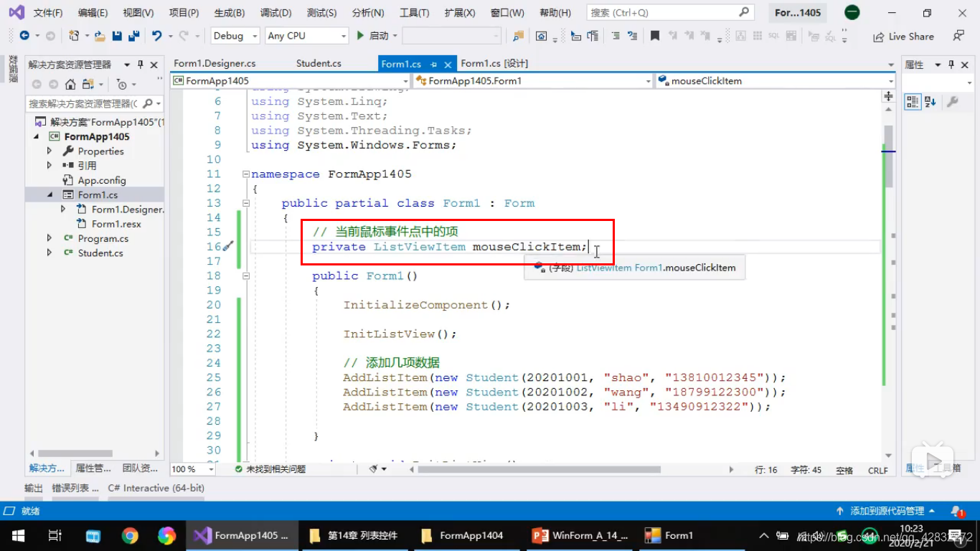Screen dimensions: 980x551
Task: Pin the Solution Explorer panel
Action: point(141,65)
